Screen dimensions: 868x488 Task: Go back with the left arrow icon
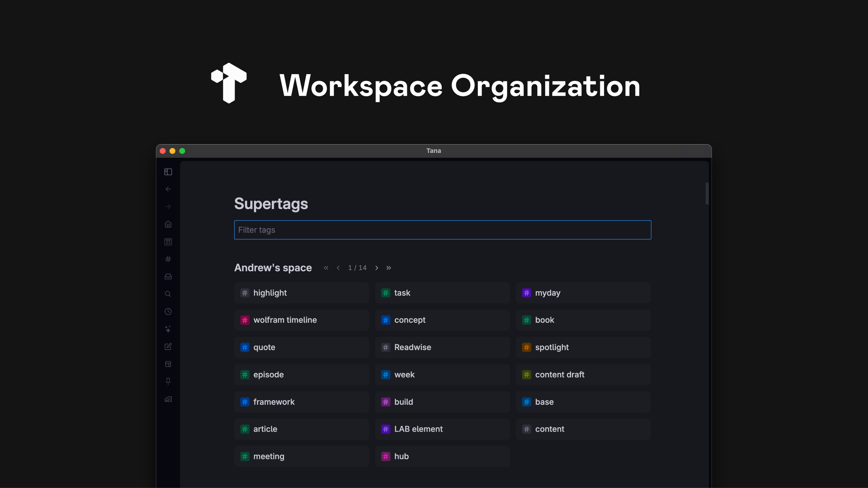[x=168, y=189]
